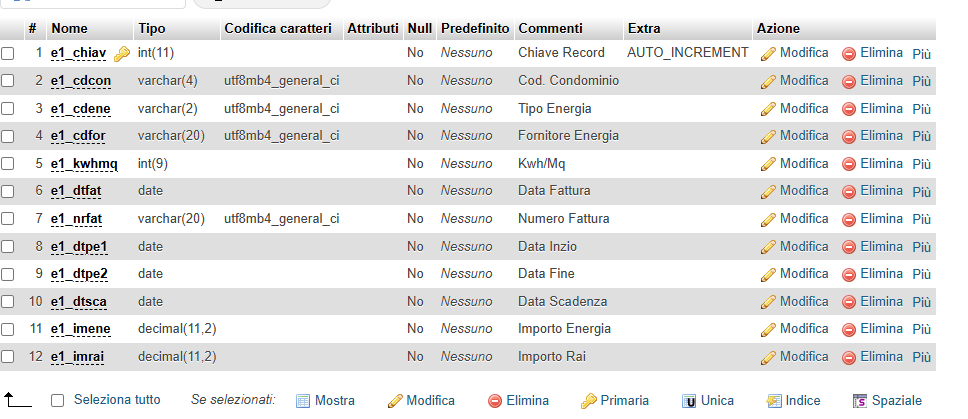Click the Tipo column header
The image size is (968, 419).
152,28
